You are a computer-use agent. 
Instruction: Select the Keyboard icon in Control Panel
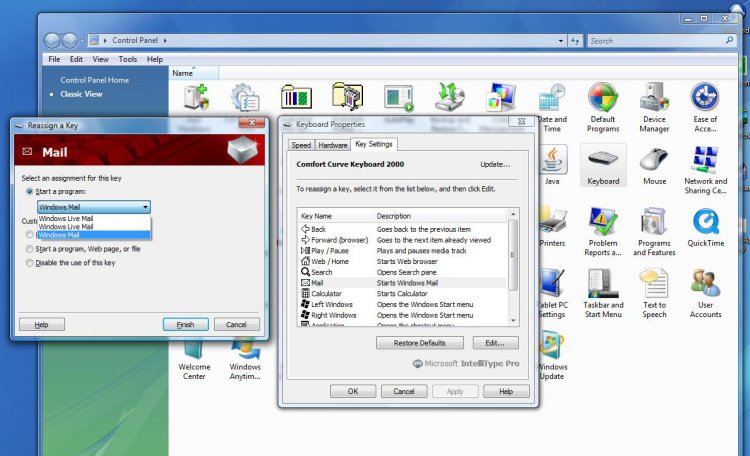tap(603, 165)
